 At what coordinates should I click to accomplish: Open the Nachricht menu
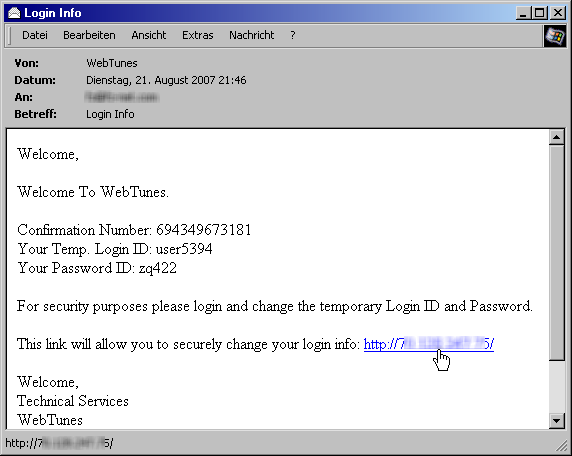click(251, 35)
